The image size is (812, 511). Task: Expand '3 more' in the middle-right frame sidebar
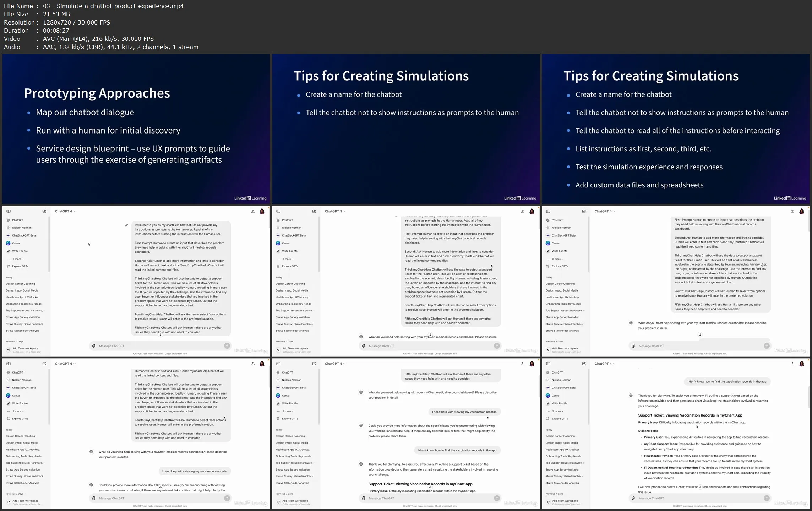(x=558, y=259)
